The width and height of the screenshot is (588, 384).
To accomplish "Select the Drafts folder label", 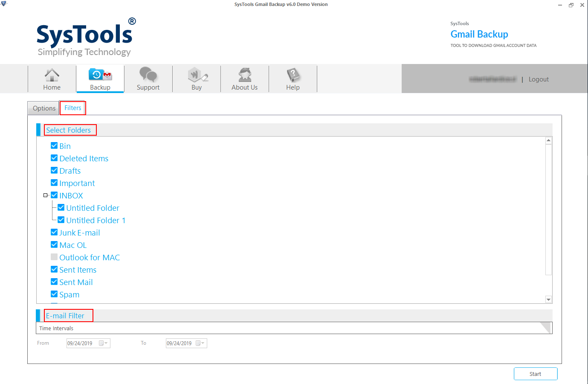I will coord(70,171).
